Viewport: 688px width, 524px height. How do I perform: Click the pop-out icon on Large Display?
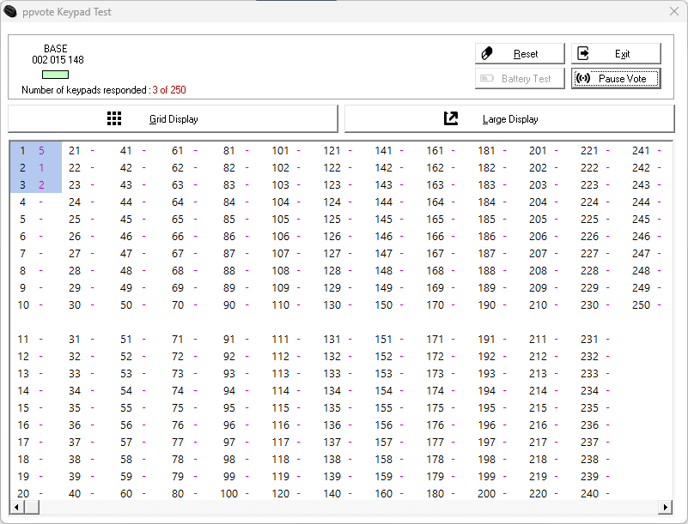pos(451,119)
